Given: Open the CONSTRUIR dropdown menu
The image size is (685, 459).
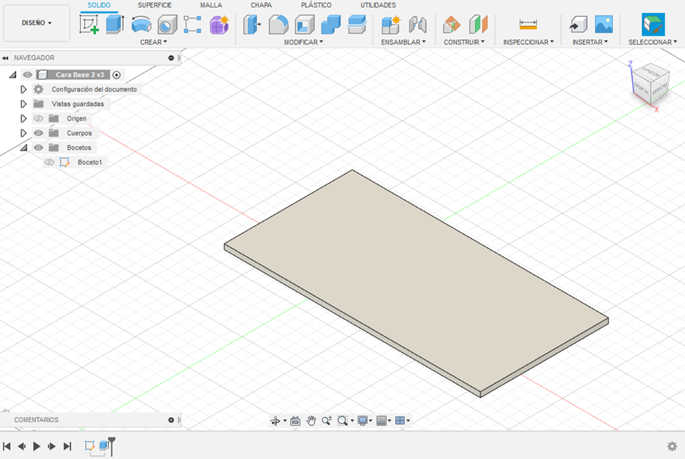Looking at the screenshot, I should coord(464,42).
